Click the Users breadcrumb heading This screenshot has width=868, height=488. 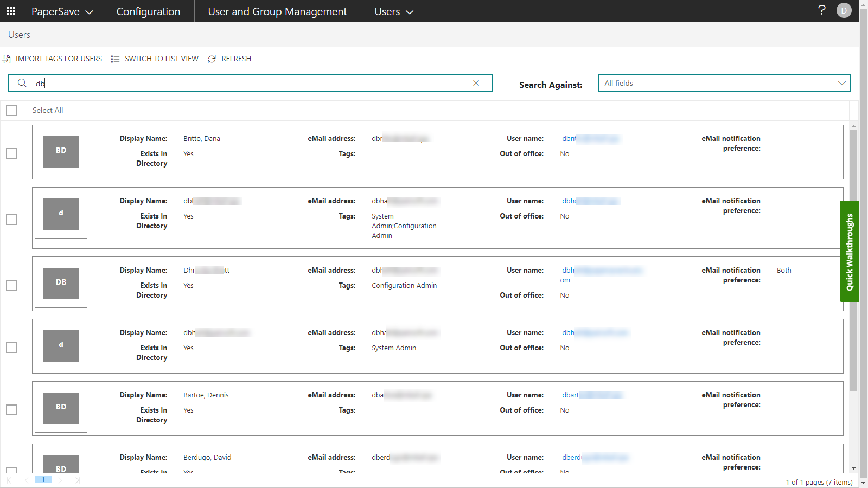click(x=19, y=35)
